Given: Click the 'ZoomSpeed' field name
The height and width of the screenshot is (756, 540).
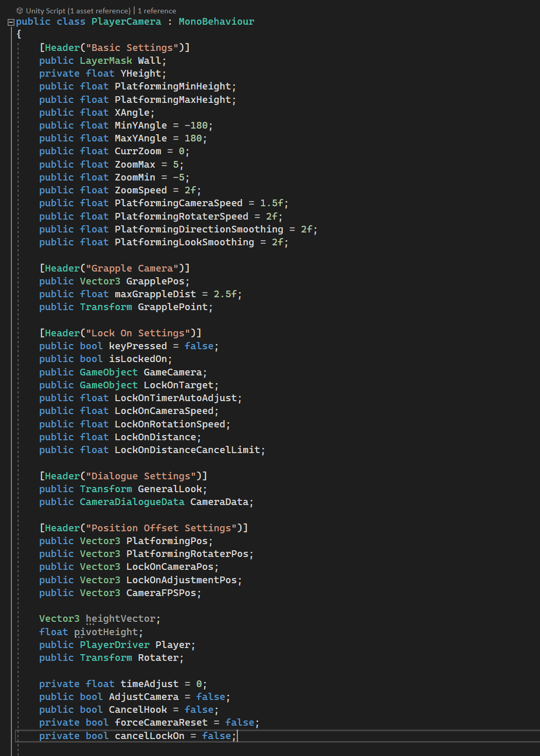Looking at the screenshot, I should pos(141,190).
